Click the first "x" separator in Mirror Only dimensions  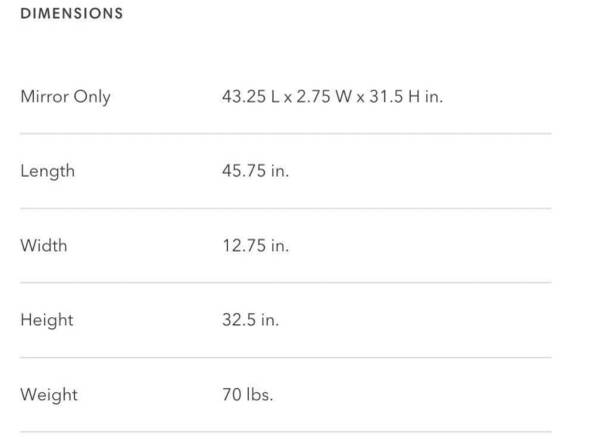(287, 98)
